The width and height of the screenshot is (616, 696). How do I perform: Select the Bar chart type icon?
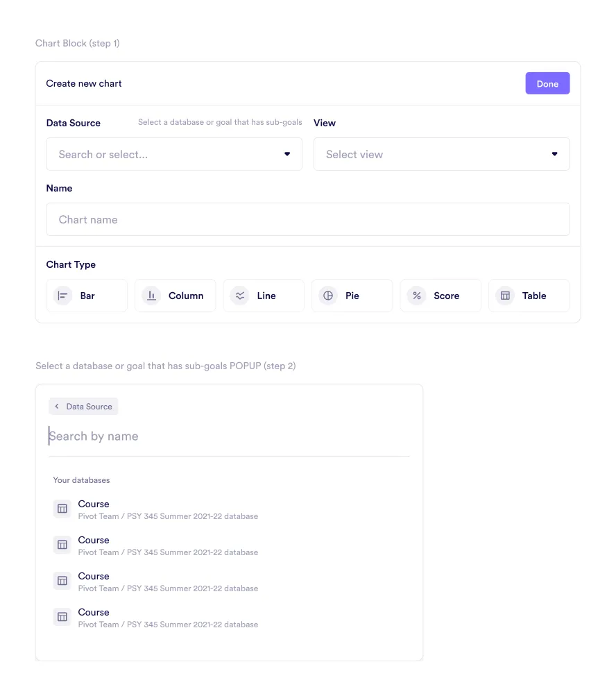pos(63,296)
